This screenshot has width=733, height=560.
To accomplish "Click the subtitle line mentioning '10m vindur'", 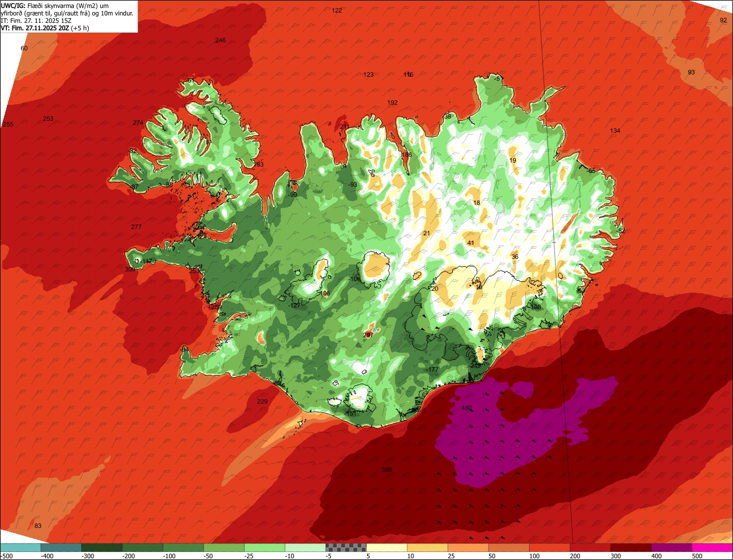I will [67, 13].
